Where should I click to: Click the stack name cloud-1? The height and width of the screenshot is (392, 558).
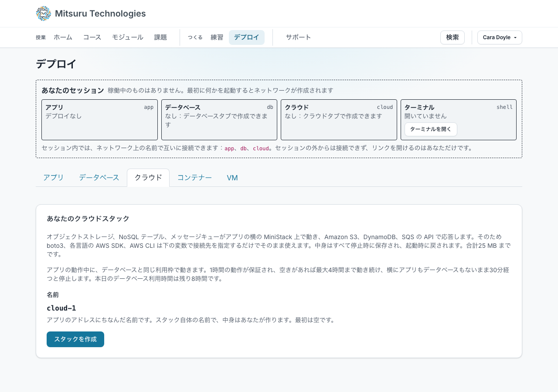pyautogui.click(x=61, y=308)
